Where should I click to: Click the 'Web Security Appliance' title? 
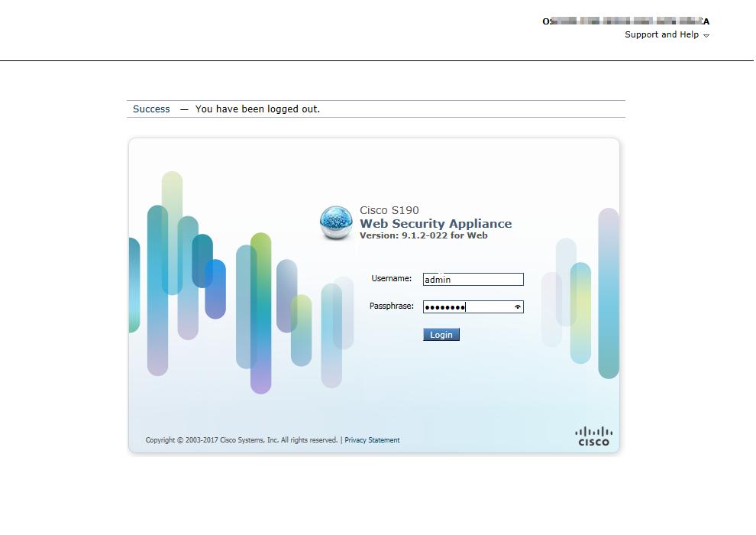(x=436, y=223)
